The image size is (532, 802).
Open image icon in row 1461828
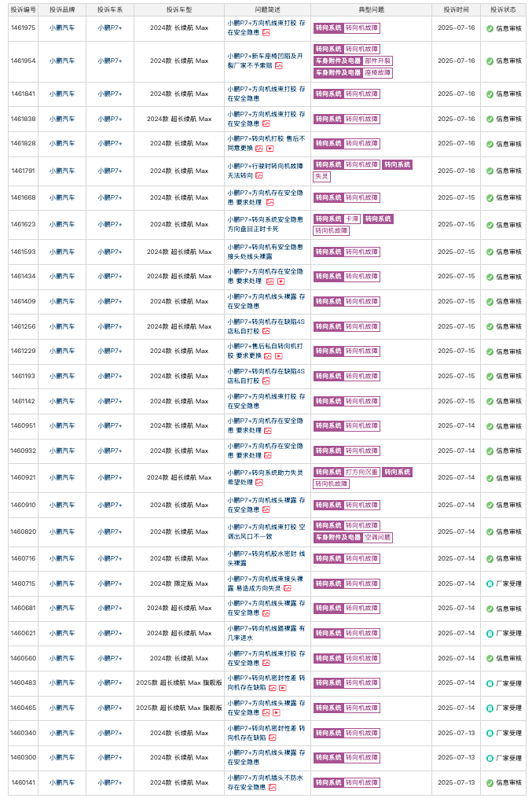pyautogui.click(x=259, y=149)
